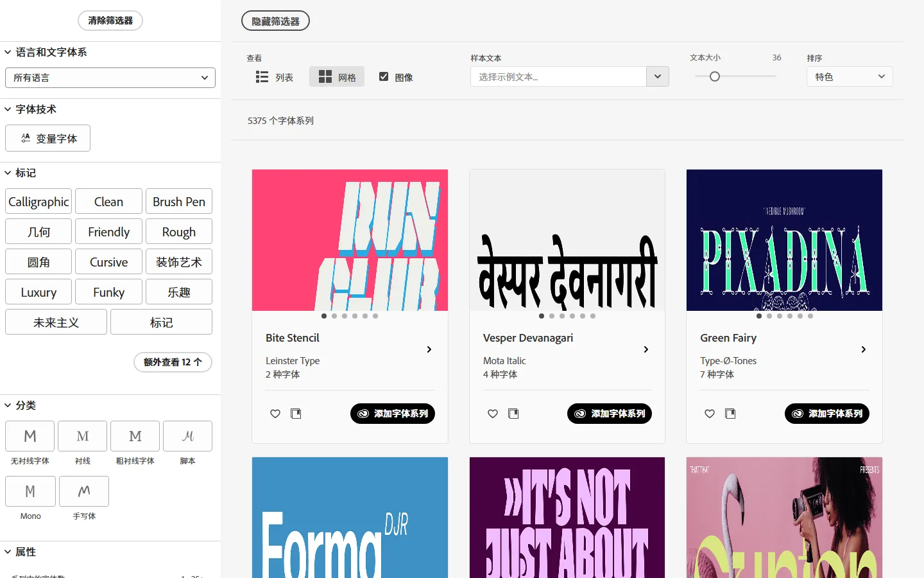Toggle the Brush Pen tag filter
This screenshot has width=924, height=578.
pyautogui.click(x=179, y=202)
